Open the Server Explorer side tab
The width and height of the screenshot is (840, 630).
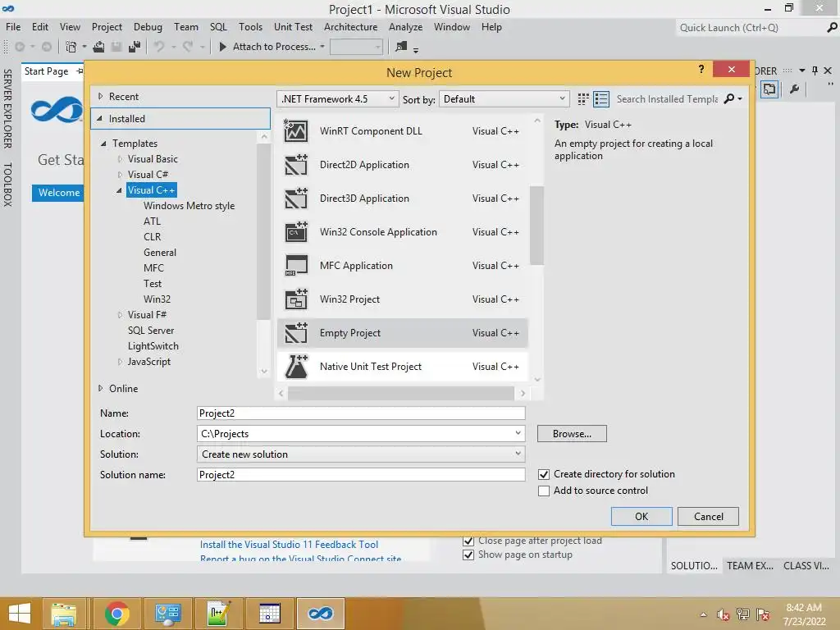pos(7,109)
